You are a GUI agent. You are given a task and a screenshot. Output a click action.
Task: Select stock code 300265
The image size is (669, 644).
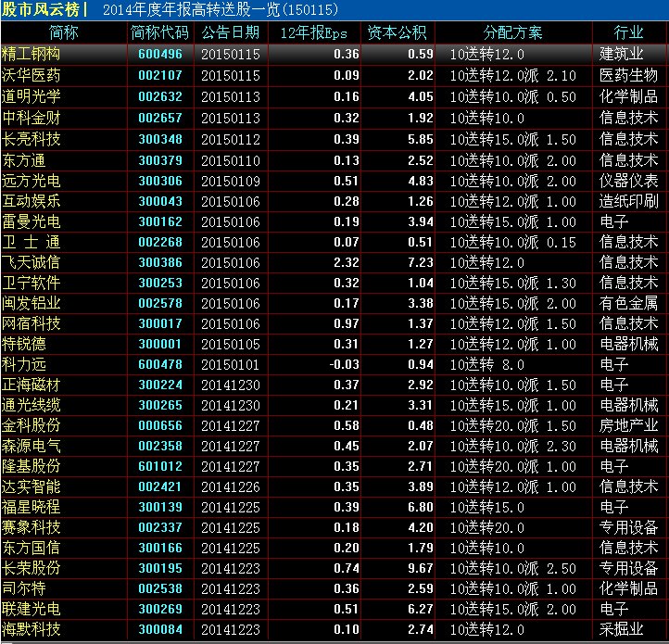point(160,406)
